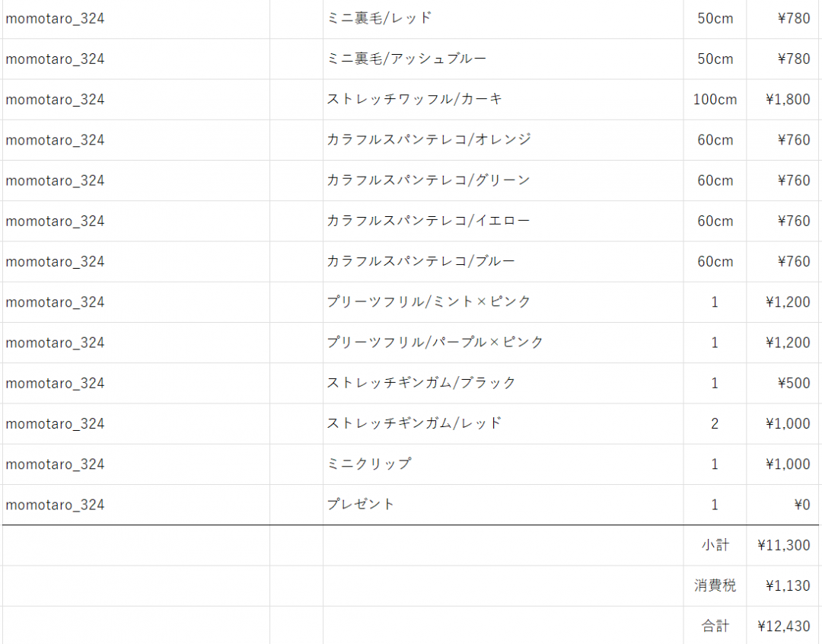Click the カラフルスパンテレコ/オレンジ cell
This screenshot has height=644, width=822.
click(x=429, y=140)
